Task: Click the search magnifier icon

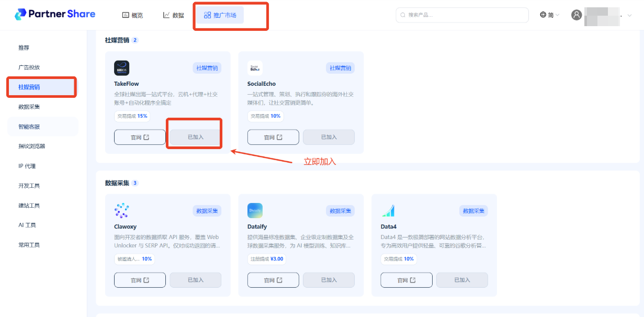Action: point(403,15)
